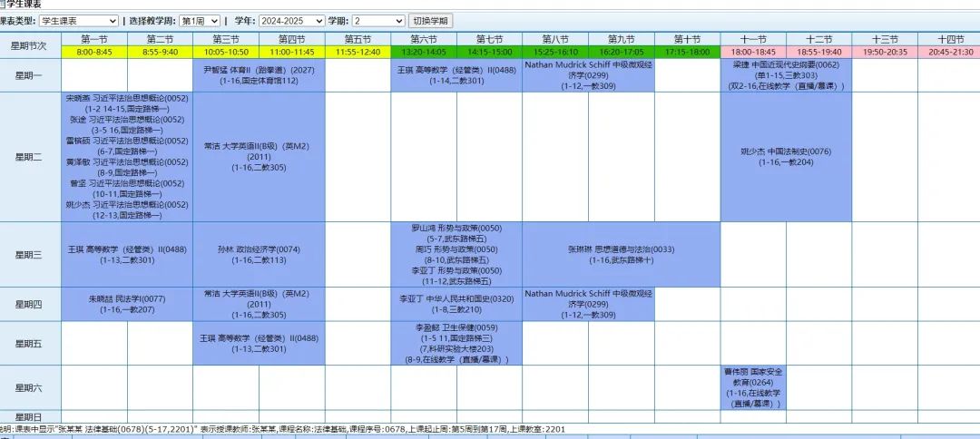The height and width of the screenshot is (439, 980).
Task: Select the green 13:20-14:05 time slot
Action: [x=424, y=53]
